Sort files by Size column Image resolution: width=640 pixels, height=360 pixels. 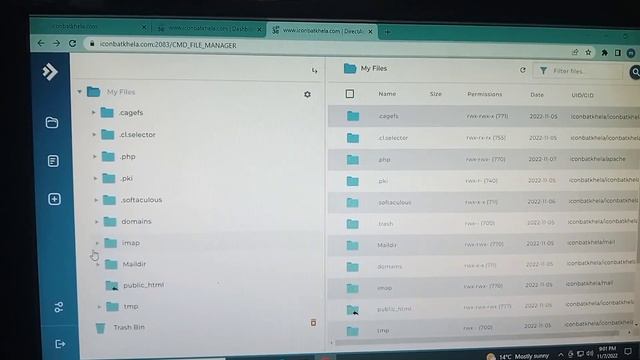click(x=436, y=94)
